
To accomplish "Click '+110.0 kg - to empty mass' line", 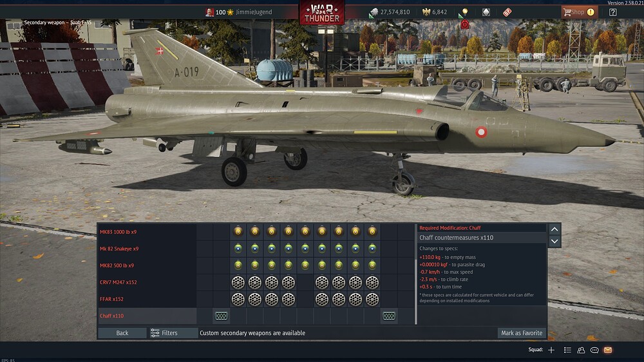I will click(448, 257).
